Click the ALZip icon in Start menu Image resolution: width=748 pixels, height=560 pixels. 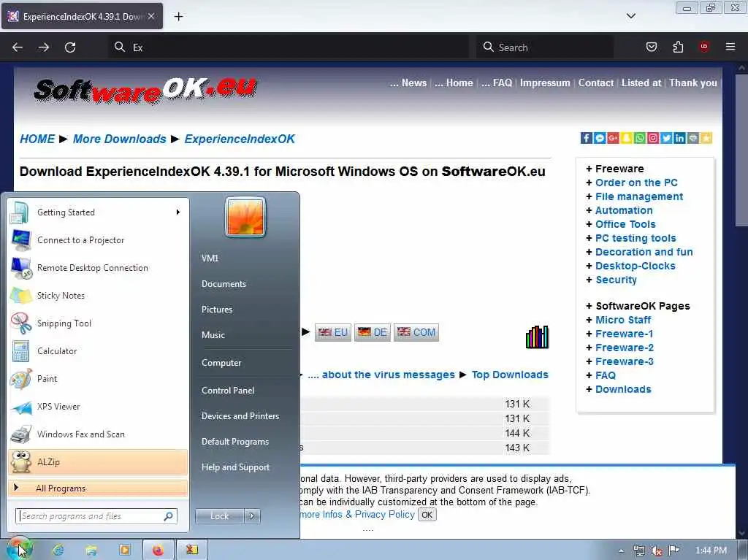(x=21, y=461)
